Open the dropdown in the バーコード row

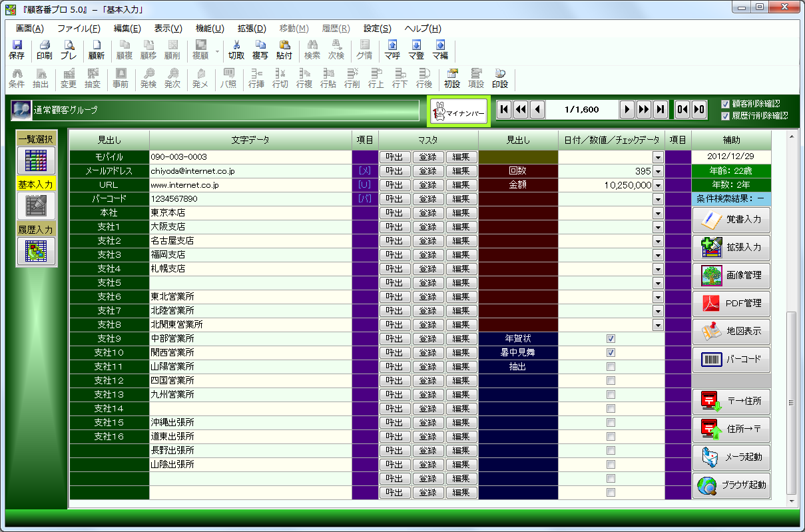coord(659,199)
